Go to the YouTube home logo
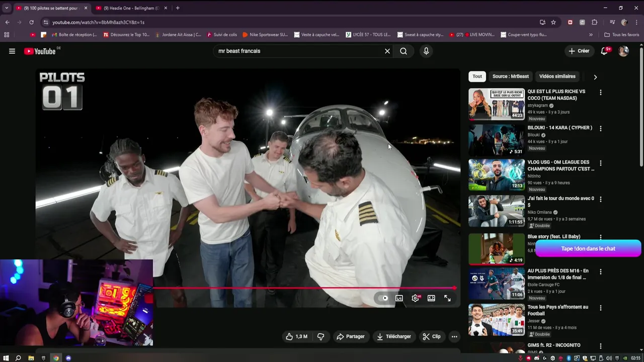 (x=40, y=51)
